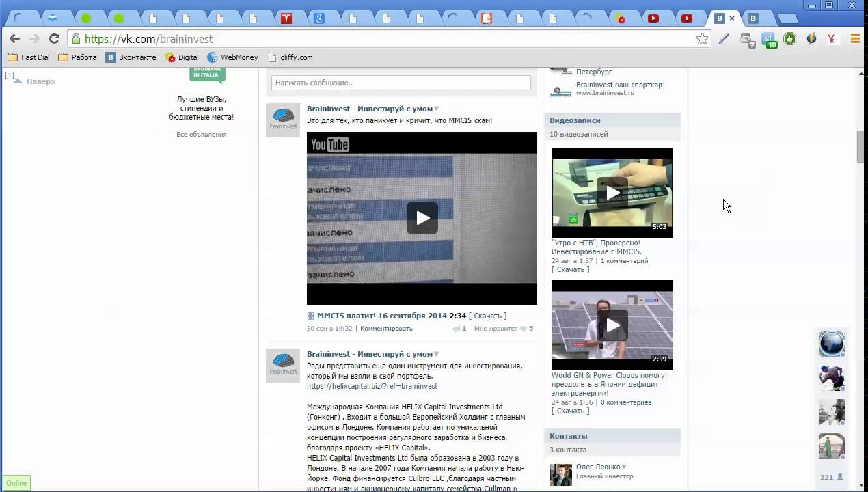868x492 pixels.
Task: Click 'Комментировать' under the first post
Action: pyautogui.click(x=386, y=329)
